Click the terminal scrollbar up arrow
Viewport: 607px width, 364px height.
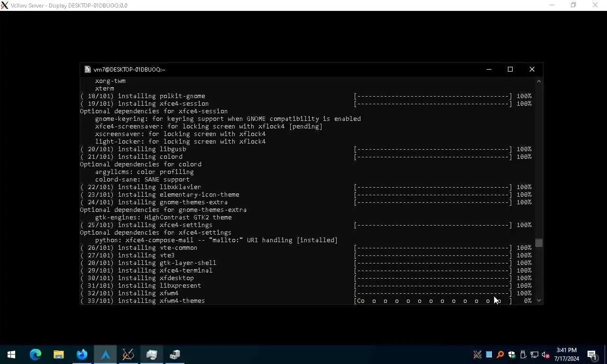coord(539,81)
